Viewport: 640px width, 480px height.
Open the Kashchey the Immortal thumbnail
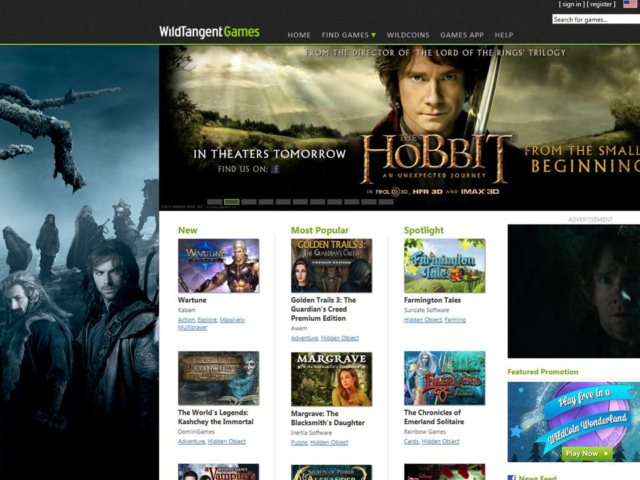pos(218,378)
